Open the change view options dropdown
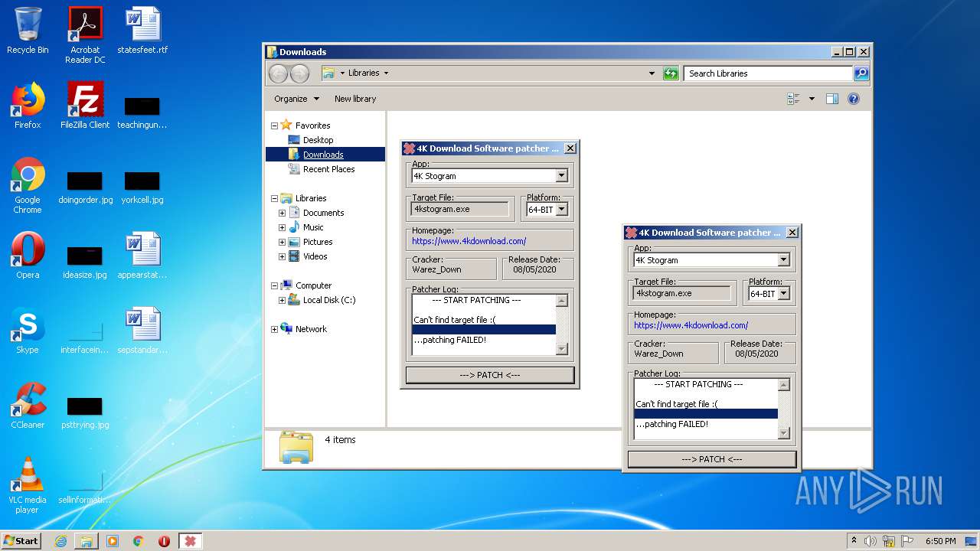The height and width of the screenshot is (551, 980). (812, 99)
